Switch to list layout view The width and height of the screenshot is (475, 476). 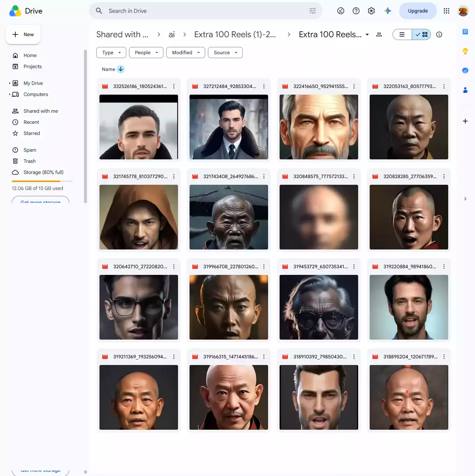tap(402, 34)
